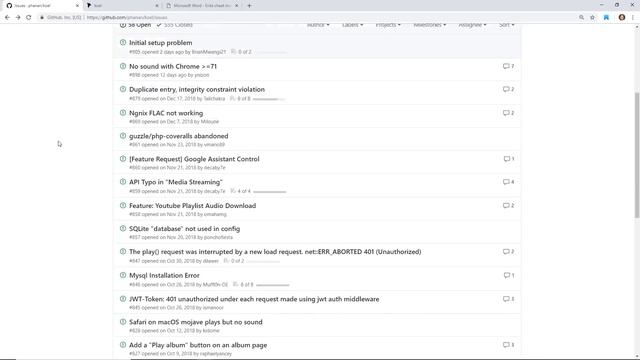
Task: Click the page vertical scrollbar thumb
Action: pyautogui.click(x=637, y=155)
